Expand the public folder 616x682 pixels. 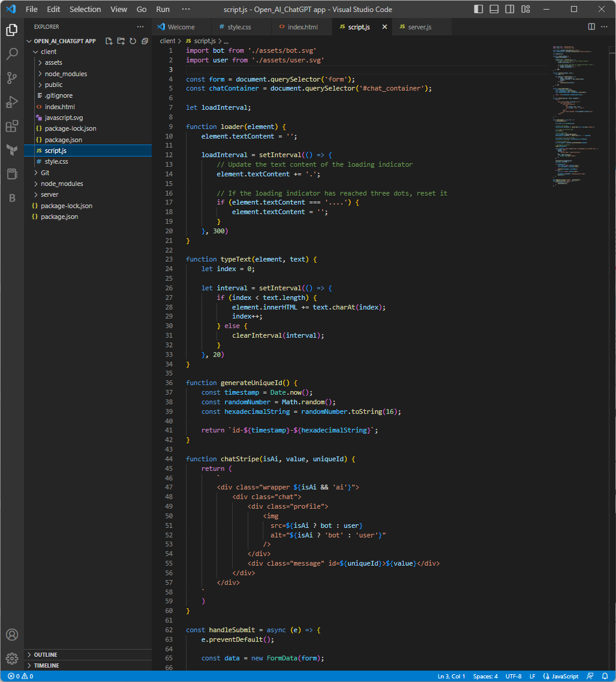pyautogui.click(x=88, y=85)
